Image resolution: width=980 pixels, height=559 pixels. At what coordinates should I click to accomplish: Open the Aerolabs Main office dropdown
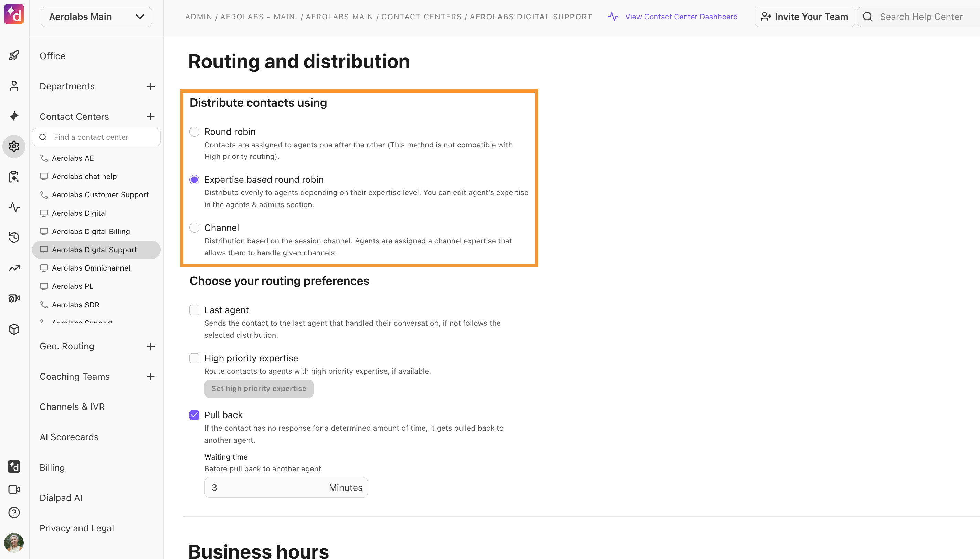point(96,17)
